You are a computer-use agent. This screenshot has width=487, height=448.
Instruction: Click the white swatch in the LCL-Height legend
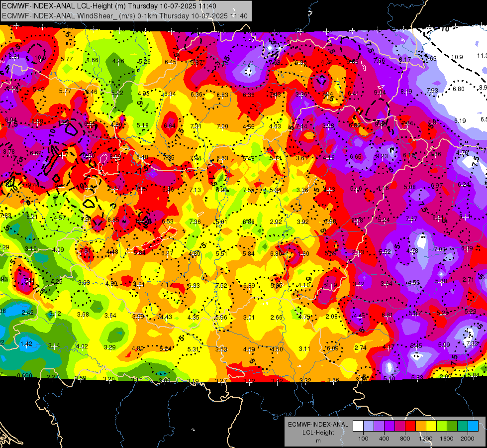click(358, 426)
